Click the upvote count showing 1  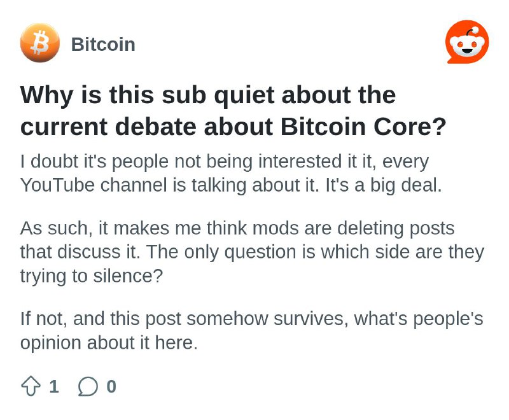pyautogui.click(x=54, y=386)
